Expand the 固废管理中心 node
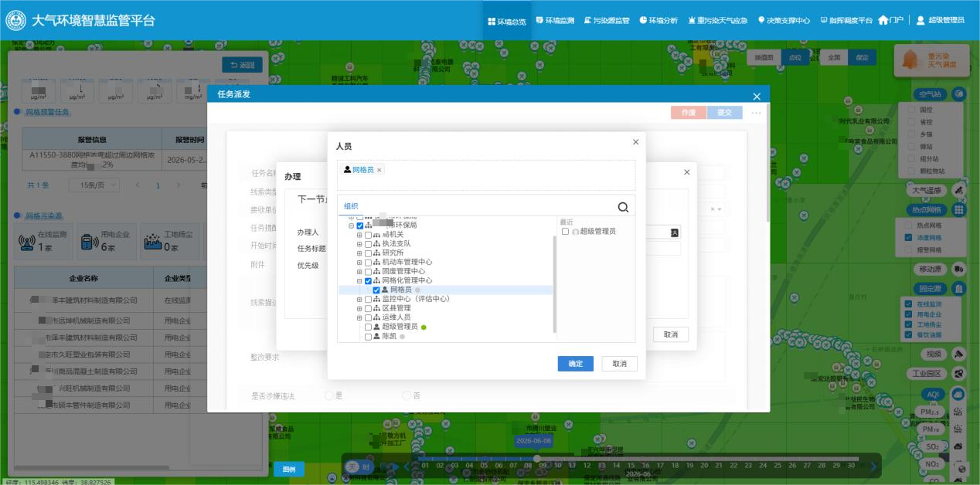This screenshot has height=485, width=980. pos(359,271)
